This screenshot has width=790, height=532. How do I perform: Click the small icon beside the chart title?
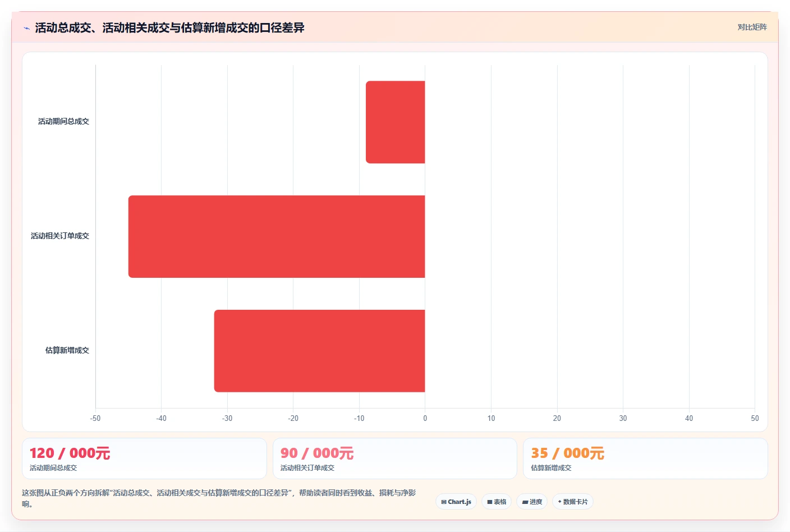pyautogui.click(x=26, y=28)
